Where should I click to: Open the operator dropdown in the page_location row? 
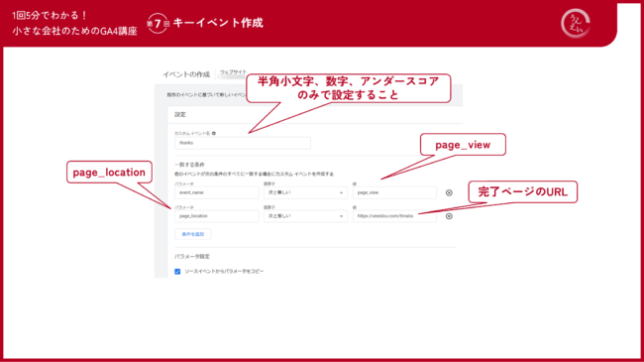[305, 216]
